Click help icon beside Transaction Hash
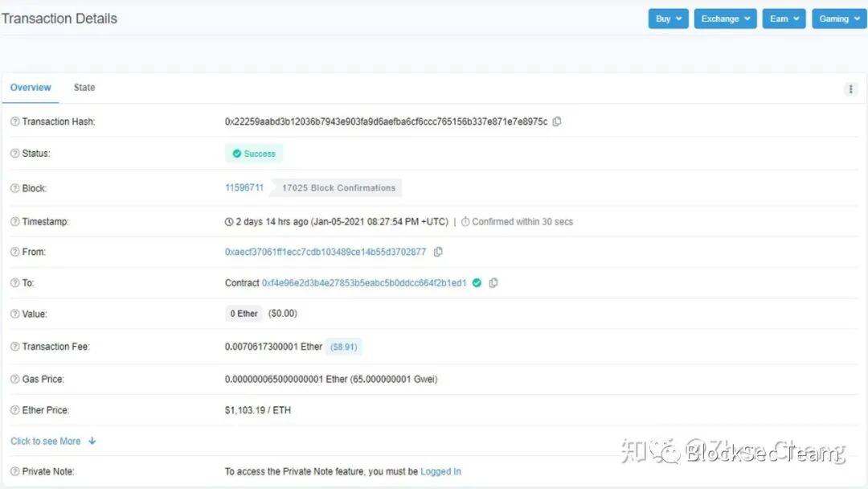The height and width of the screenshot is (489, 868). [15, 121]
